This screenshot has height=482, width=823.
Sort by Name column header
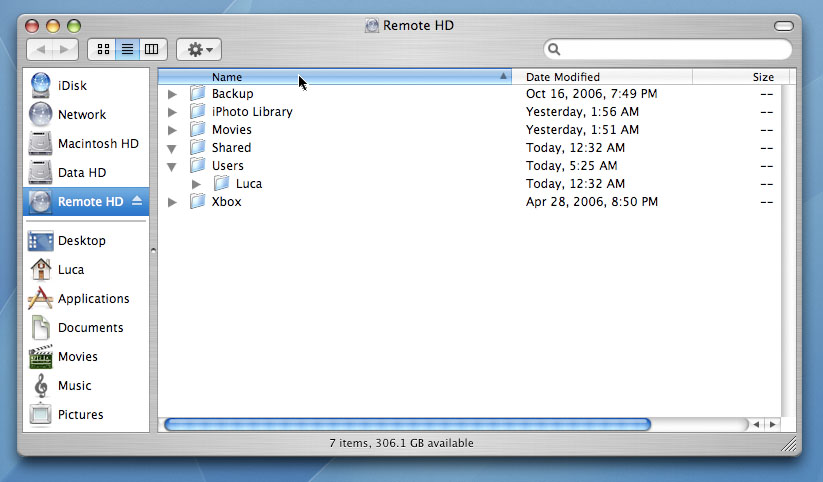[335, 77]
